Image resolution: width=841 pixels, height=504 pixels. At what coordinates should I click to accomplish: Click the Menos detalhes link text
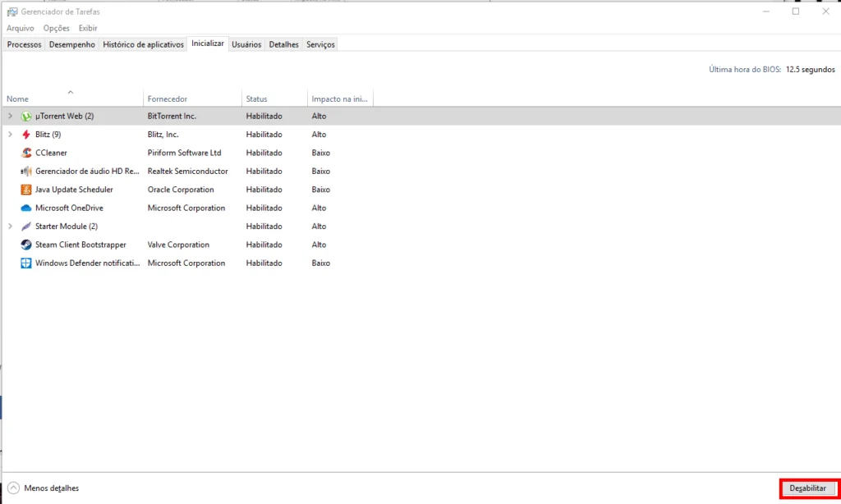pyautogui.click(x=52, y=488)
